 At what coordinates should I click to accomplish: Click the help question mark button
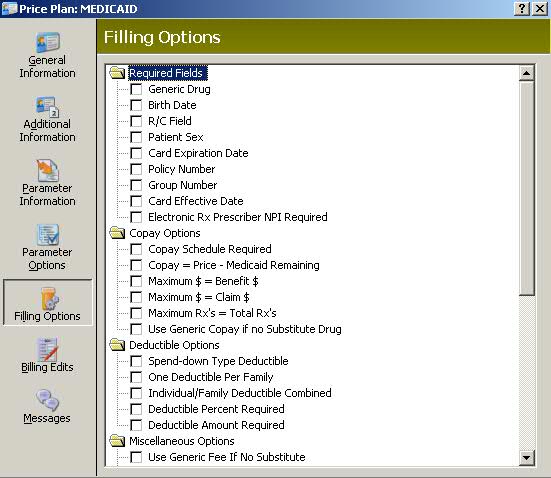click(522, 8)
